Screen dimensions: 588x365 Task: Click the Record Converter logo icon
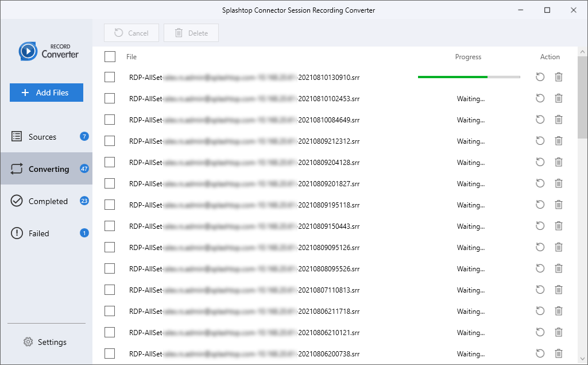(x=28, y=52)
